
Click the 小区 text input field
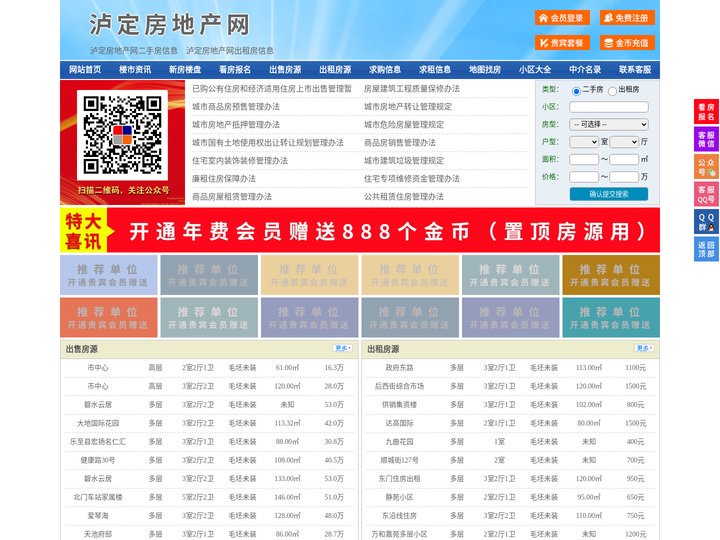[609, 107]
